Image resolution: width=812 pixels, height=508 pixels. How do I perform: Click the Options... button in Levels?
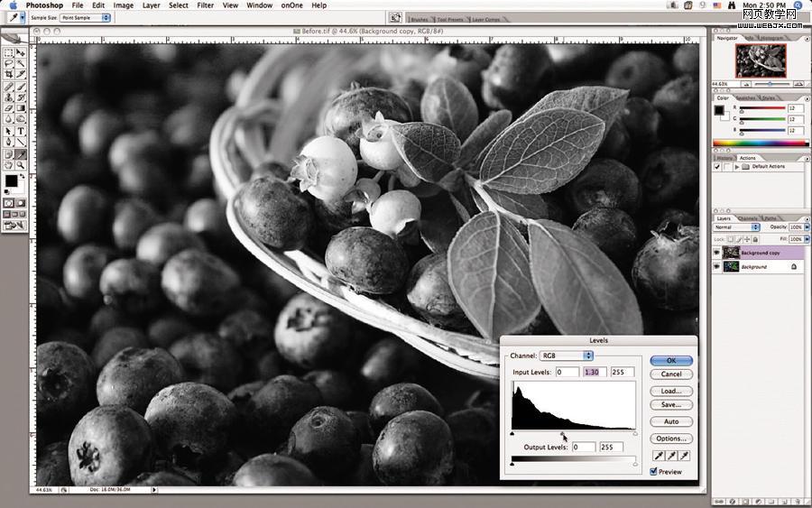[x=671, y=439]
